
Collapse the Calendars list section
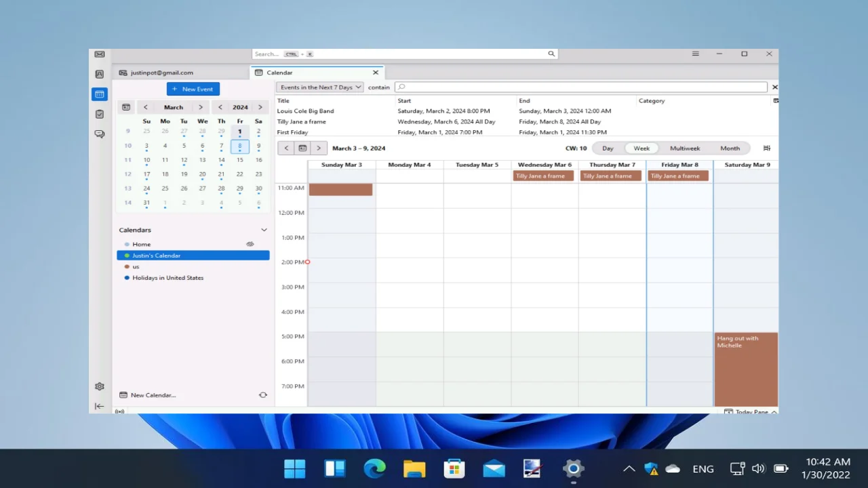click(x=264, y=230)
